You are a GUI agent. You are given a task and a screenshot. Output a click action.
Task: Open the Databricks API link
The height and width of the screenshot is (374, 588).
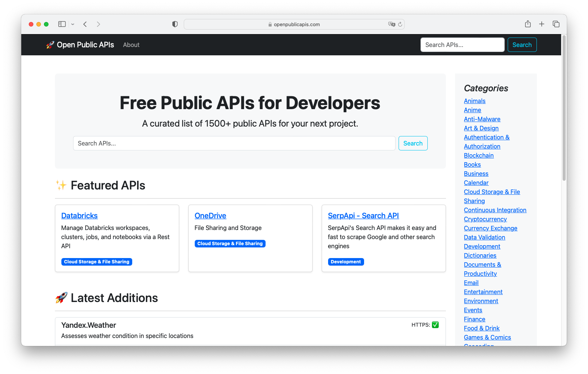[x=80, y=216]
